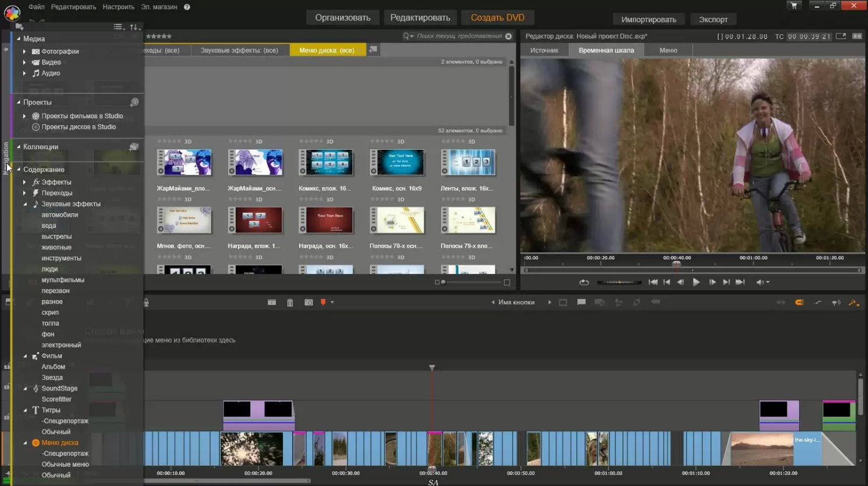The image size is (868, 486).
Task: Click the Проекты panel icon
Action: tap(134, 103)
